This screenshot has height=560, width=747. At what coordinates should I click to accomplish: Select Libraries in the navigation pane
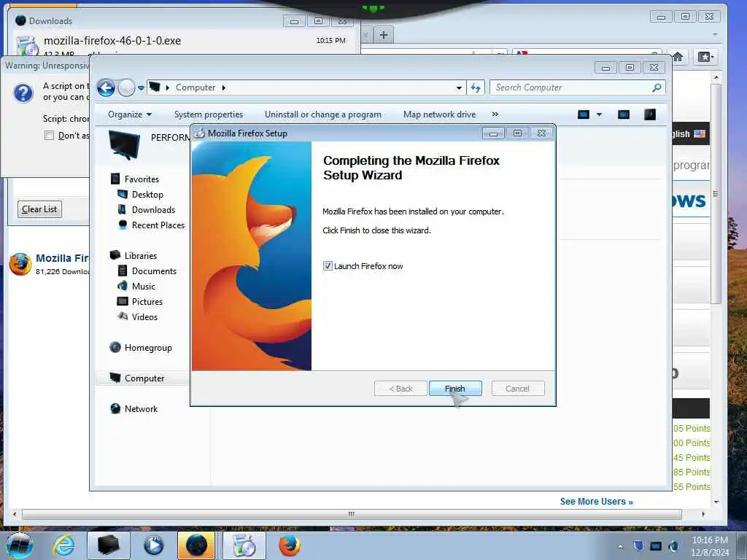tap(141, 256)
